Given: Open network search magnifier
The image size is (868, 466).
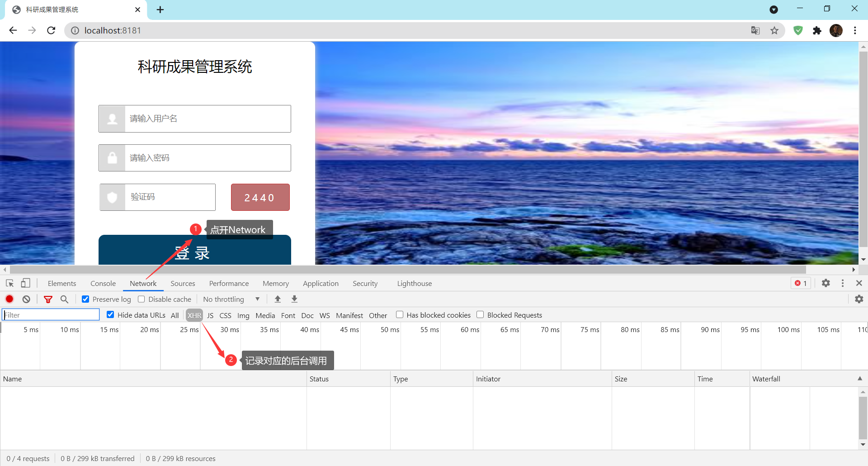Looking at the screenshot, I should (x=64, y=299).
